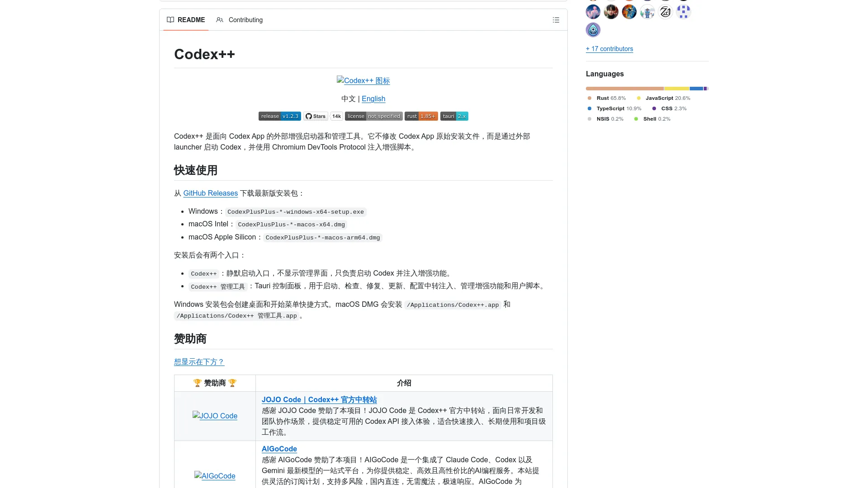Viewport: 868px width, 488px height.
Task: Select the README tab
Action: coord(186,20)
